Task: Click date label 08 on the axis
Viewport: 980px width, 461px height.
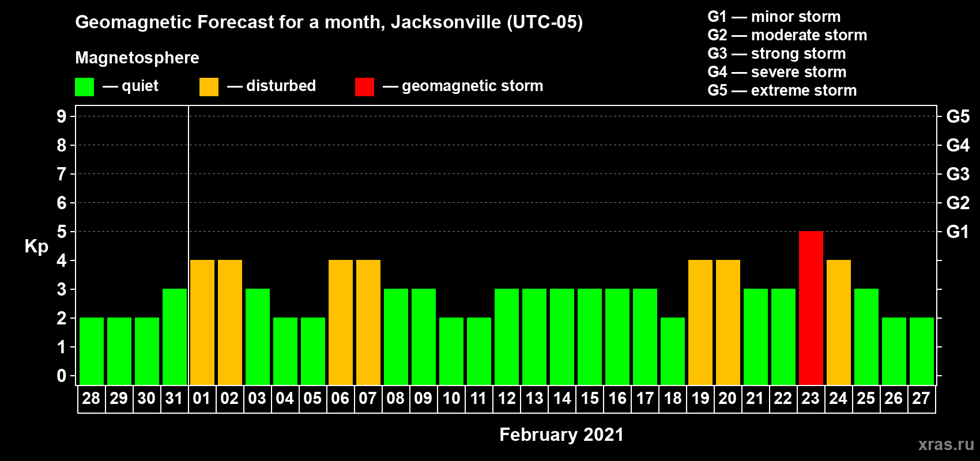Action: pos(395,399)
